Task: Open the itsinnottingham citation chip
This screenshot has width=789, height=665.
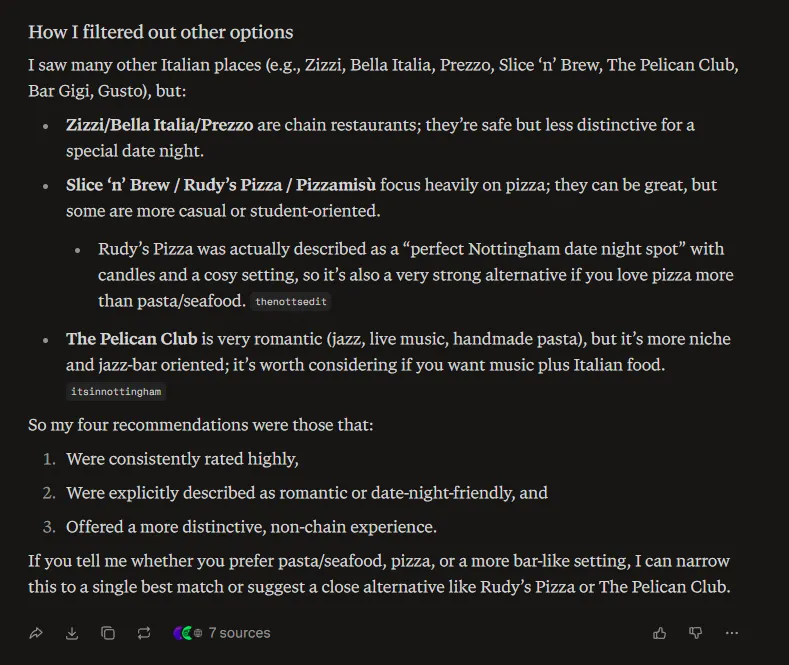Action: coord(116,391)
